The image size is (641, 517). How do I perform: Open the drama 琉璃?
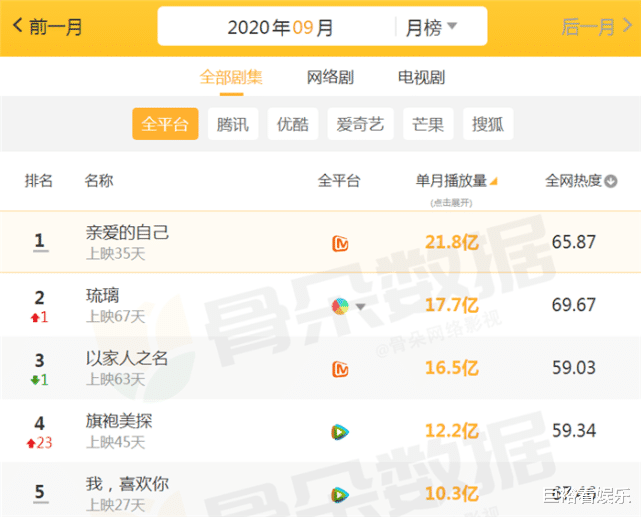(102, 295)
